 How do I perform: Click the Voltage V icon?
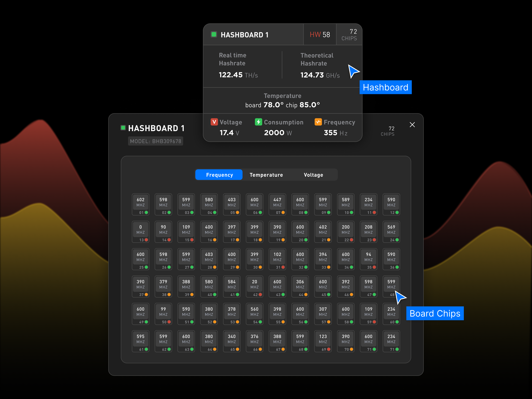click(x=214, y=122)
